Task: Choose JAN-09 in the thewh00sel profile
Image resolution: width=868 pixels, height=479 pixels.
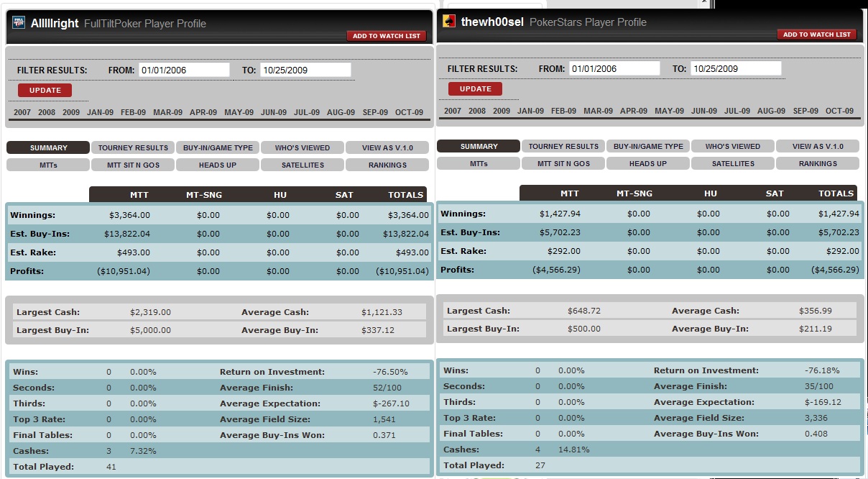Action: tap(530, 111)
